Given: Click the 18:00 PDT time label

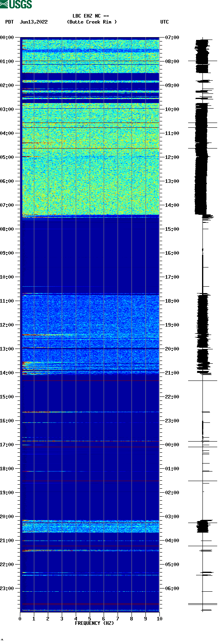Looking at the screenshot, I should click(x=7, y=469).
